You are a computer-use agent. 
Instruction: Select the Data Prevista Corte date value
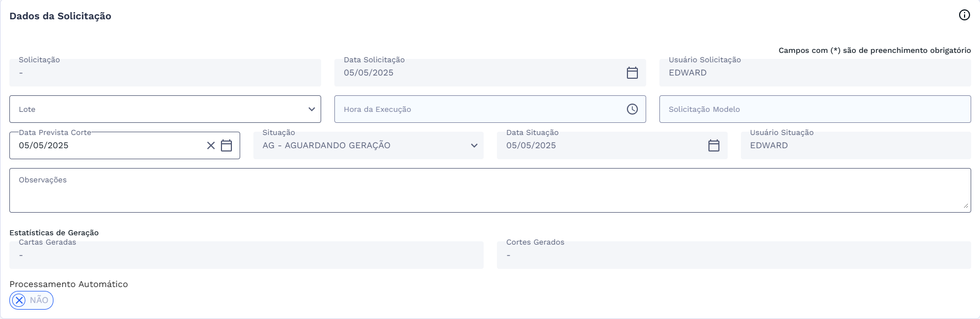pyautogui.click(x=43, y=145)
